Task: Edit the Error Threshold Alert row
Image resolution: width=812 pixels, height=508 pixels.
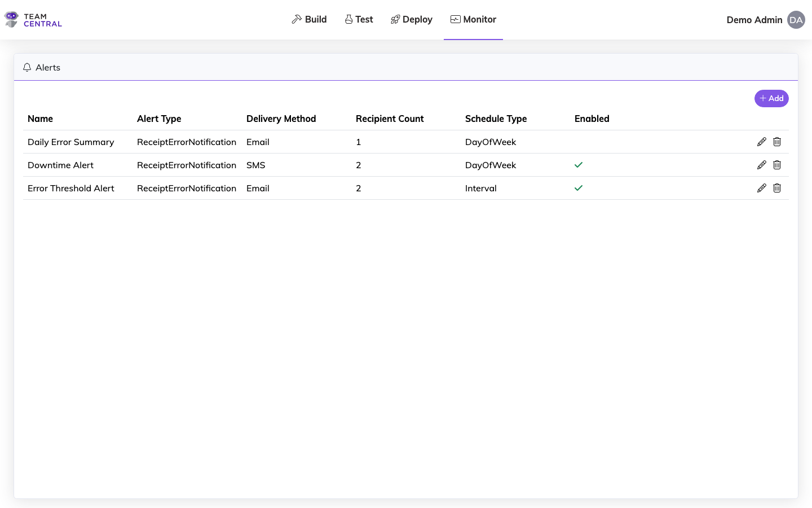Action: pos(761,188)
